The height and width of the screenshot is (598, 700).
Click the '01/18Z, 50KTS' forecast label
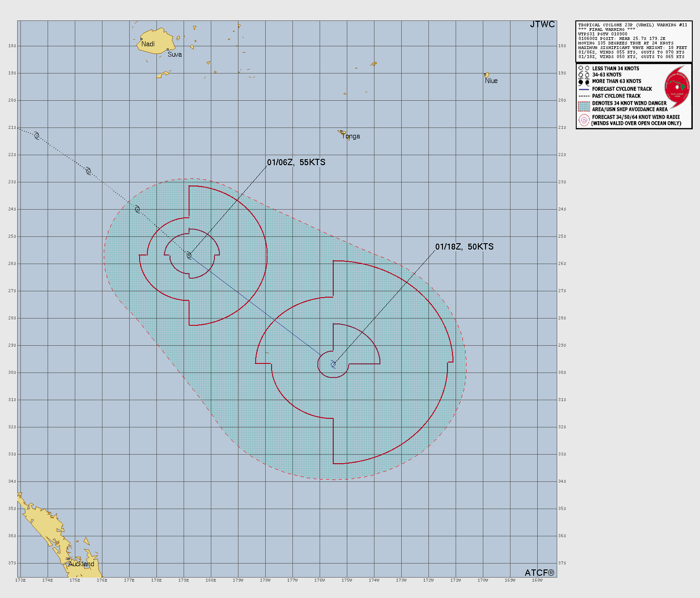click(x=464, y=247)
